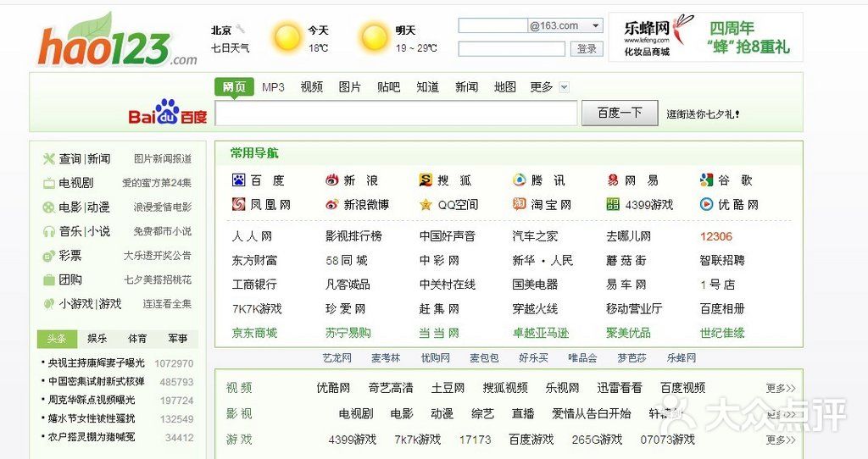Viewport: 868px width, 459px height.
Task: Open the 17173 game link
Action: click(x=475, y=440)
